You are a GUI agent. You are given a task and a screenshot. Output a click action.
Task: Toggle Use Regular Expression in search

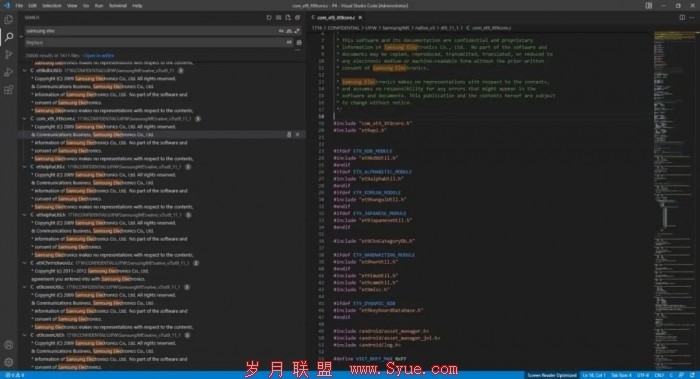tap(297, 31)
